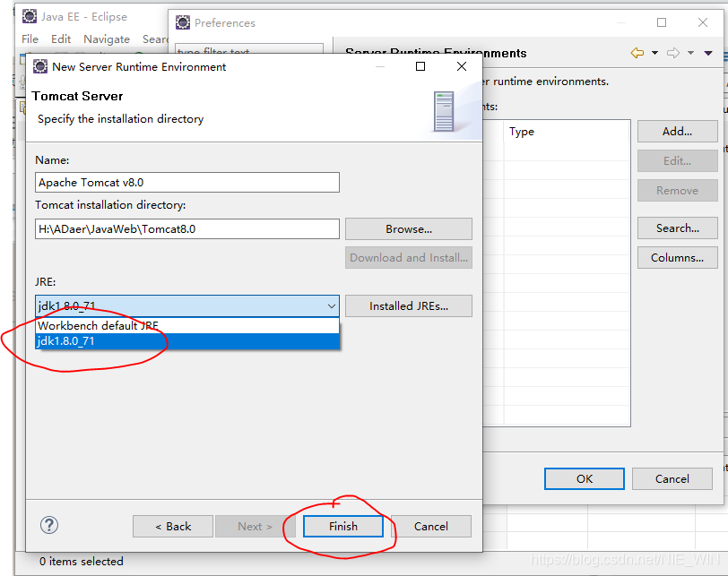Click Add in Server Runtime Environments
The width and height of the screenshot is (728, 576).
click(678, 132)
